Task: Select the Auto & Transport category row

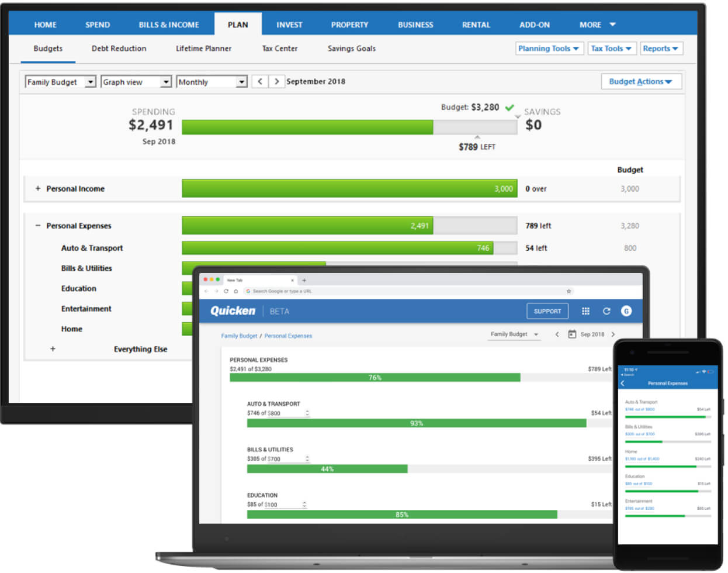Action: tap(92, 248)
